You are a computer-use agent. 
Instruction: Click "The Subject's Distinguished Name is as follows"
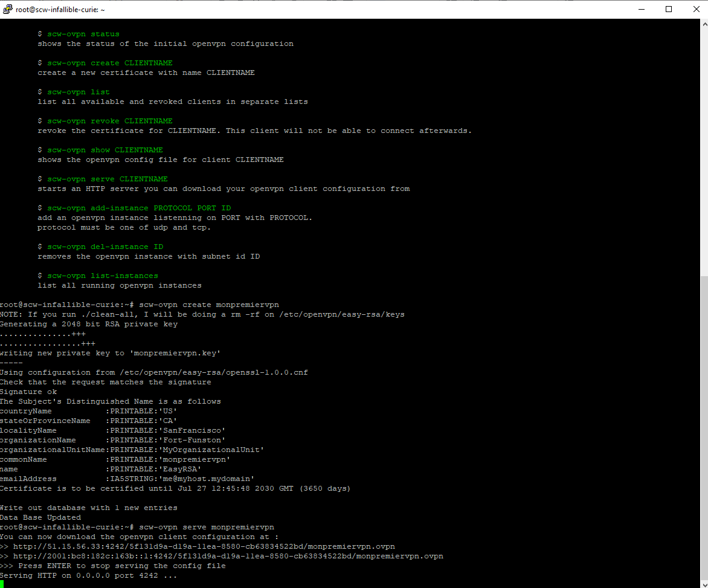[x=111, y=401]
